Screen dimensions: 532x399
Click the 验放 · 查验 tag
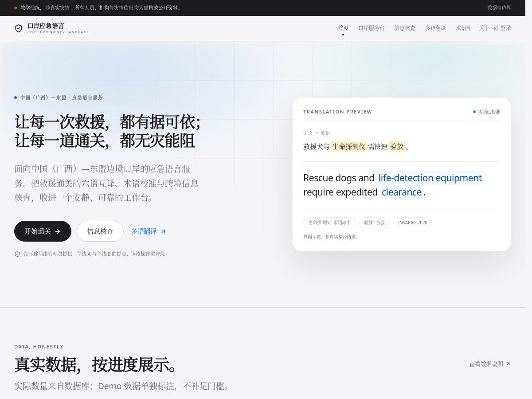coord(374,223)
